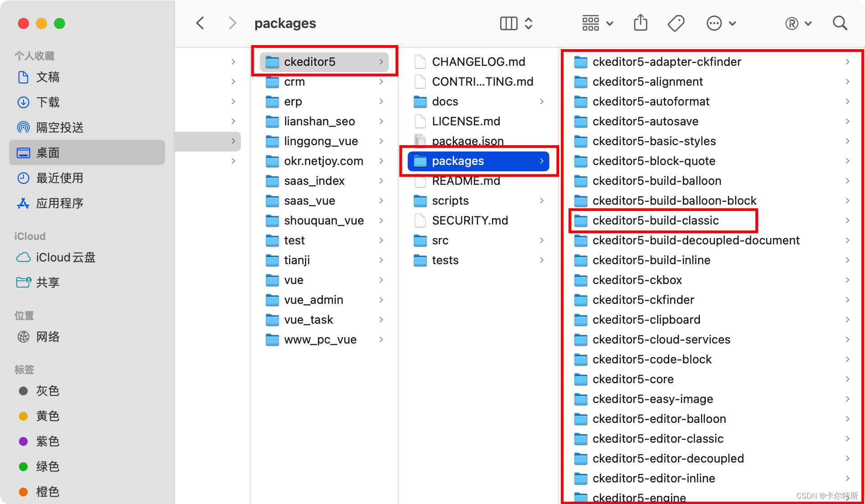Viewport: 865px width, 504px height.
Task: Click the ckeditor5-ckbox folder icon
Action: (x=580, y=280)
